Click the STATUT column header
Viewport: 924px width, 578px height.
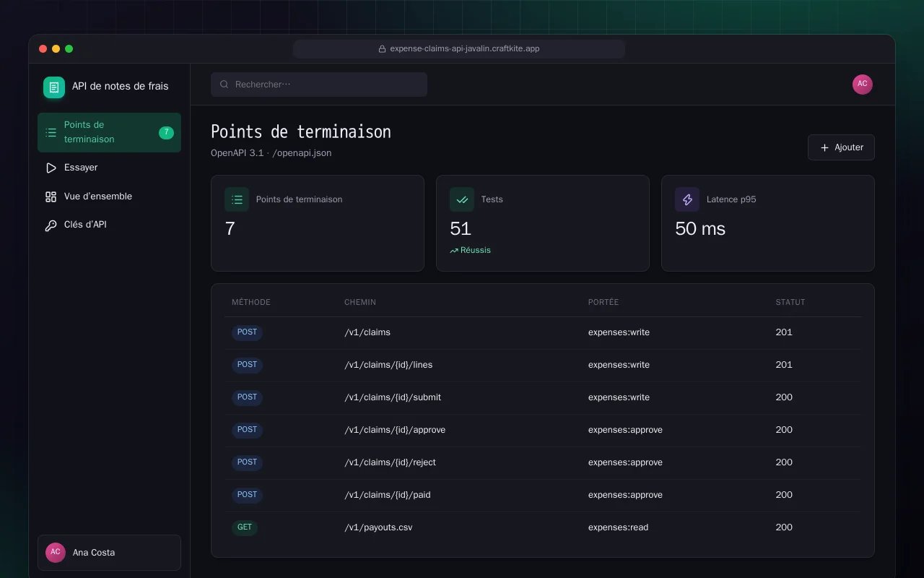click(790, 302)
